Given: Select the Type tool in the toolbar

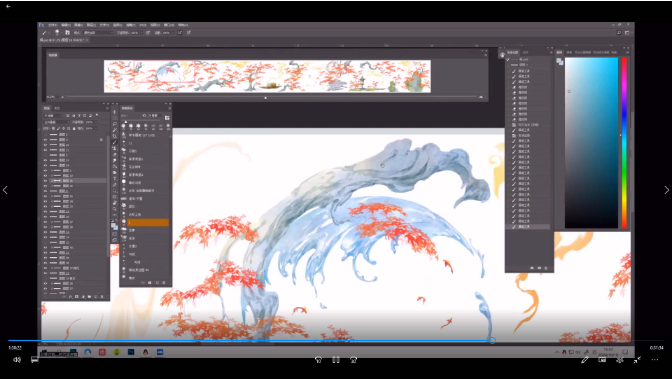Looking at the screenshot, I should click(x=115, y=179).
